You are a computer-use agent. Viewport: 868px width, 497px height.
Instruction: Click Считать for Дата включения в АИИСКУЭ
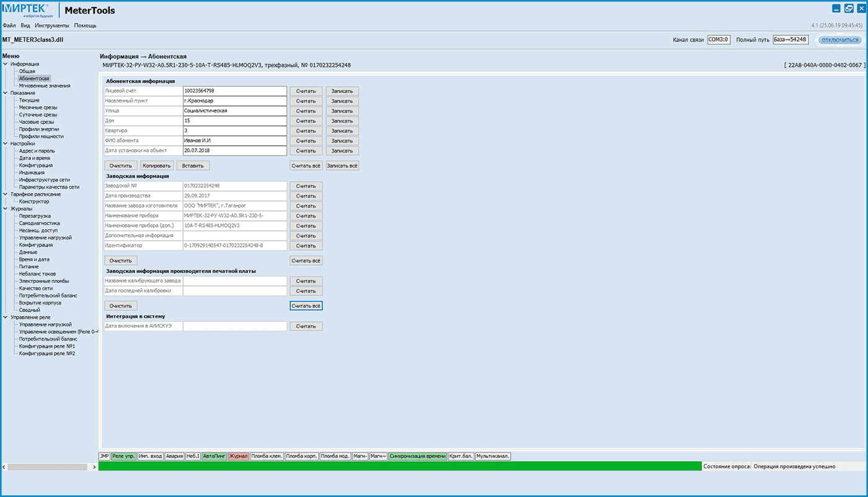tap(306, 326)
